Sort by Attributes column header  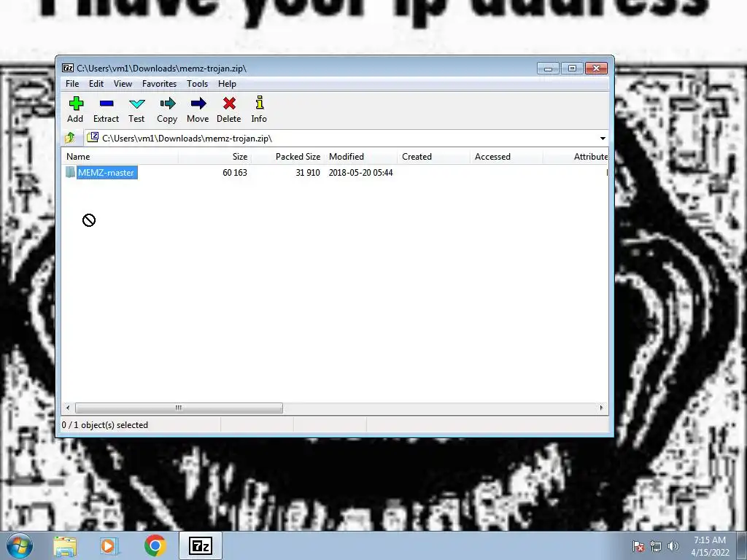click(x=576, y=157)
